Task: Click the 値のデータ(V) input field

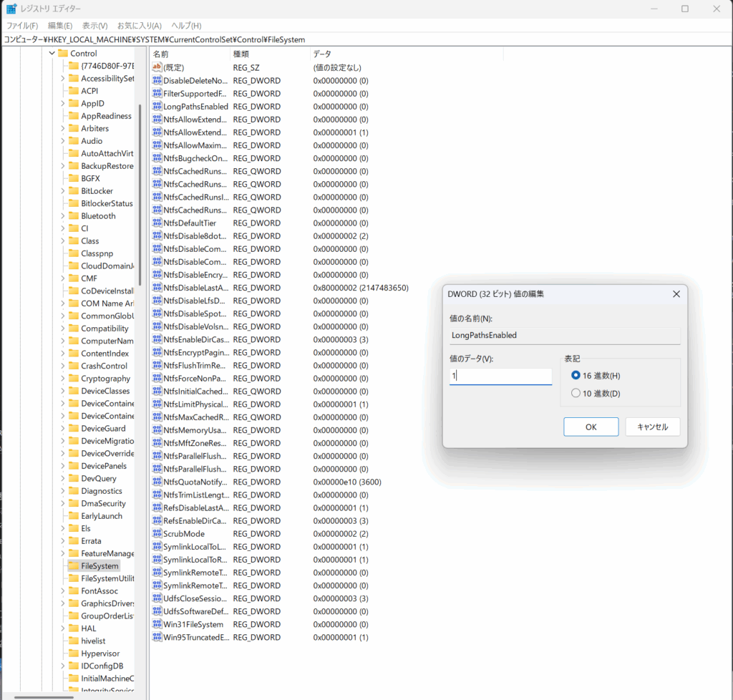Action: (500, 376)
